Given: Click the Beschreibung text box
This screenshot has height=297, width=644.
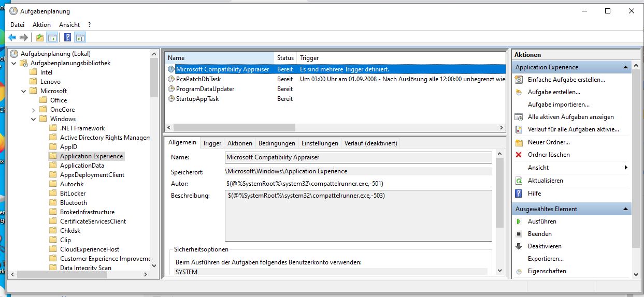Looking at the screenshot, I should point(359,216).
